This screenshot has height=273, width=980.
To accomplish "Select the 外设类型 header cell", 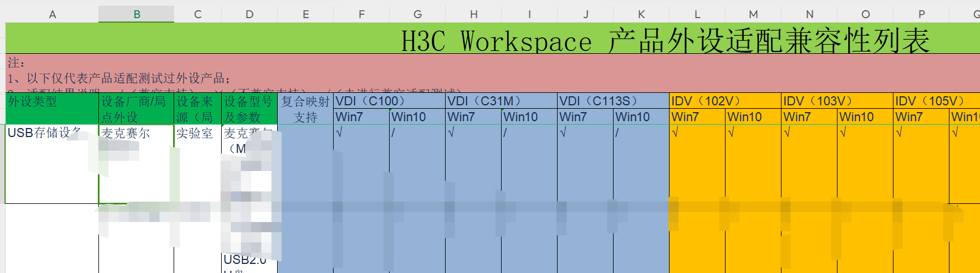I will point(51,108).
